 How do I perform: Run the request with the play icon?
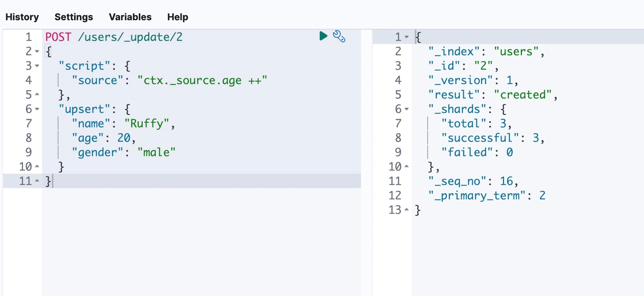pos(323,36)
